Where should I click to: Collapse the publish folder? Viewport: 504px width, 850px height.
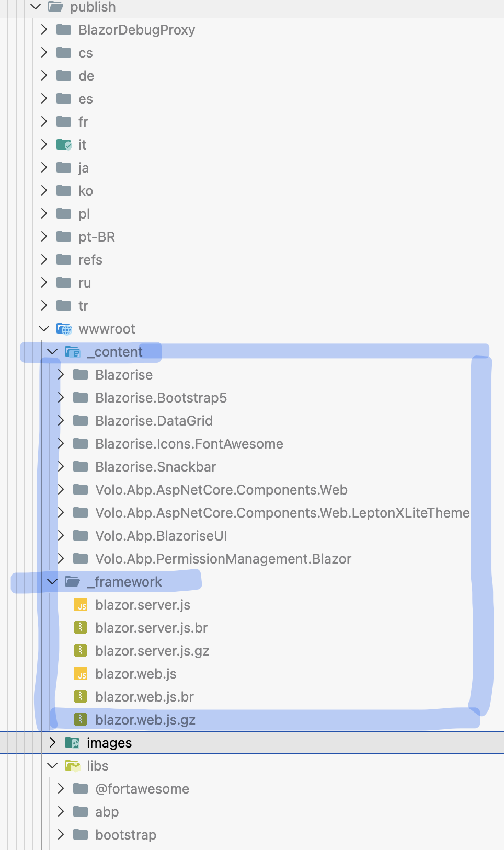pyautogui.click(x=36, y=7)
